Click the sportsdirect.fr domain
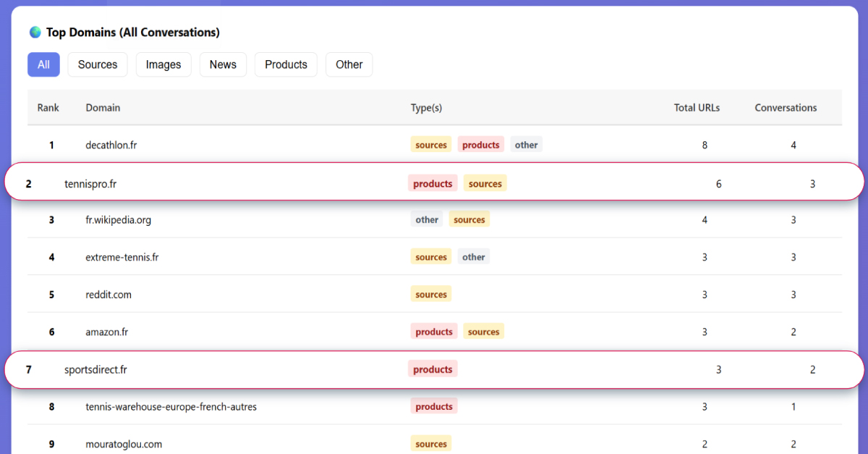Image resolution: width=868 pixels, height=454 pixels. click(95, 369)
